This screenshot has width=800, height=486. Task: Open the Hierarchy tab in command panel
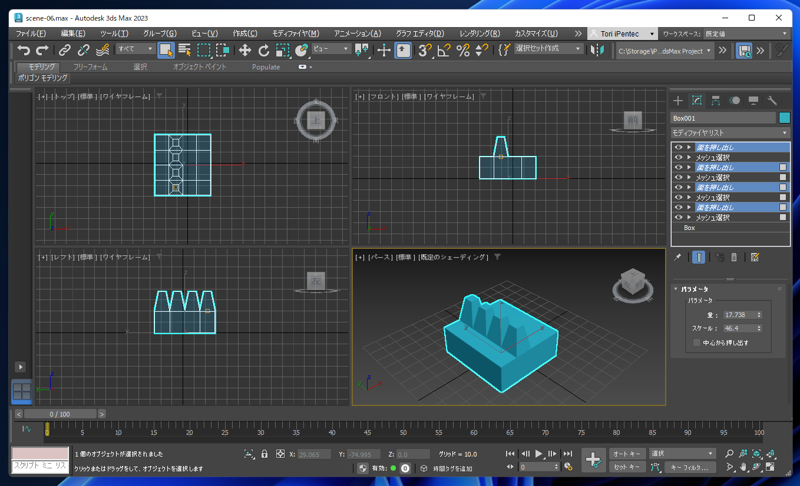pyautogui.click(x=715, y=100)
